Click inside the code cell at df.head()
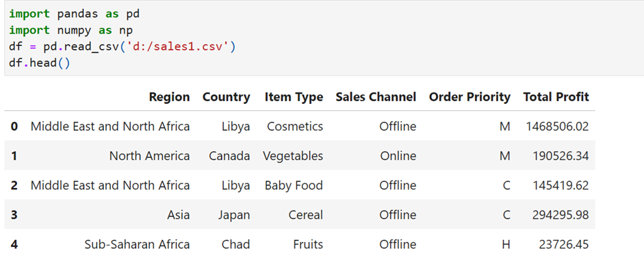Viewport: 644px width, 277px height. point(40,64)
